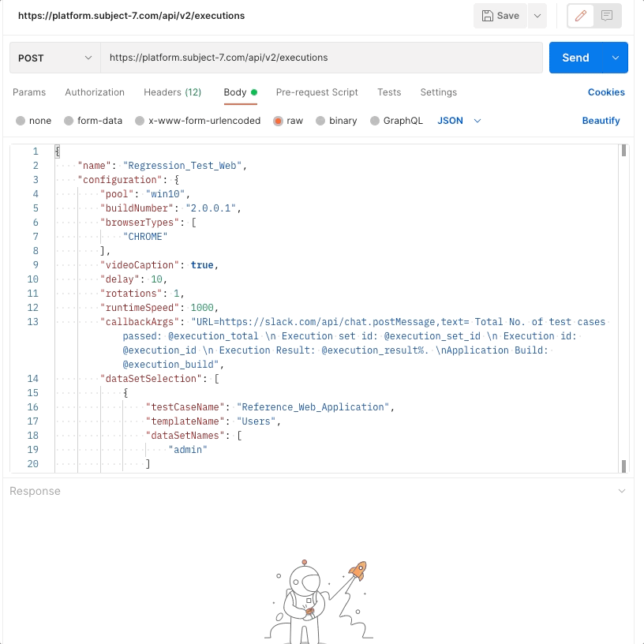Open the Headers tab showing 12 headers
The width and height of the screenshot is (644, 644).
(x=172, y=92)
